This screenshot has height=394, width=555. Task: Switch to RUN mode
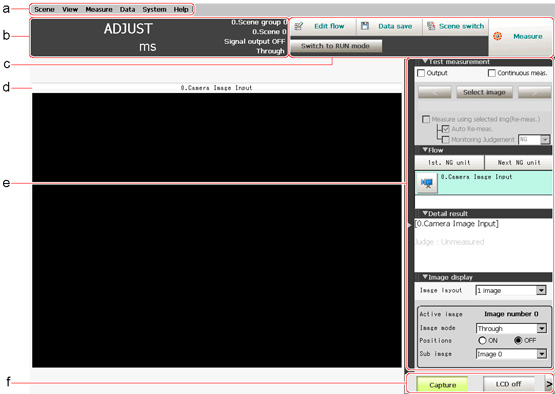coord(335,46)
